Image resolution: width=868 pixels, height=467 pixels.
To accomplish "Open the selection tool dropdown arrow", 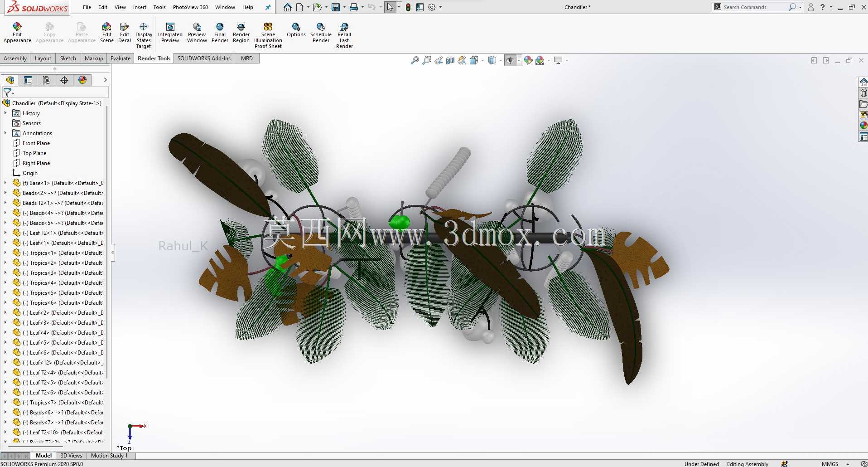I will click(399, 7).
